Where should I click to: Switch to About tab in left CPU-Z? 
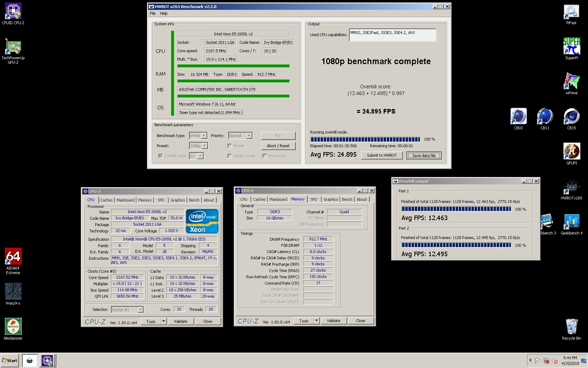(x=209, y=200)
